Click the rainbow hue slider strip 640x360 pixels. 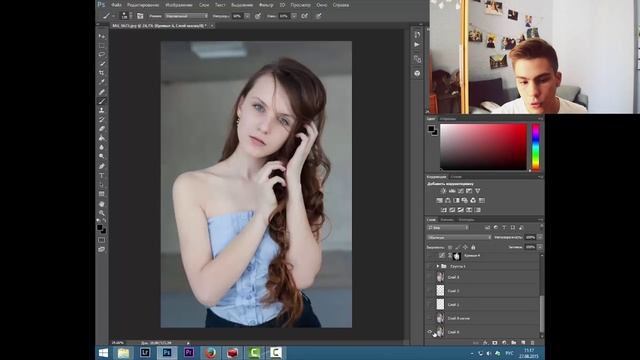(536, 147)
